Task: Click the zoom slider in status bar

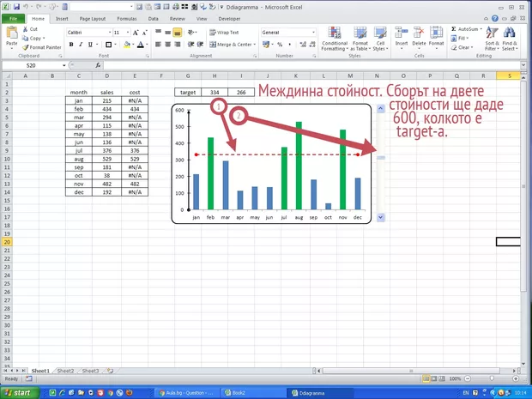Action: (493, 378)
